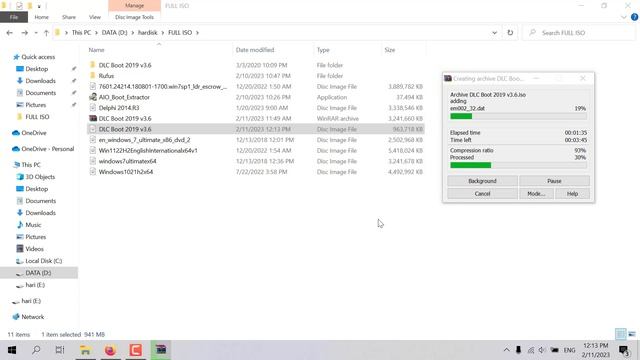
Task: Click Help in the WinRAR dialog
Action: click(x=572, y=193)
